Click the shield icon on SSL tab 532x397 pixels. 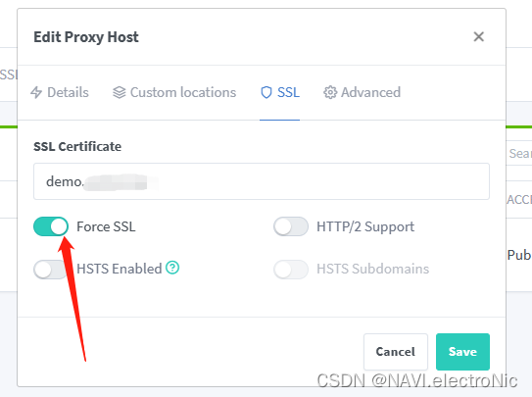point(266,92)
